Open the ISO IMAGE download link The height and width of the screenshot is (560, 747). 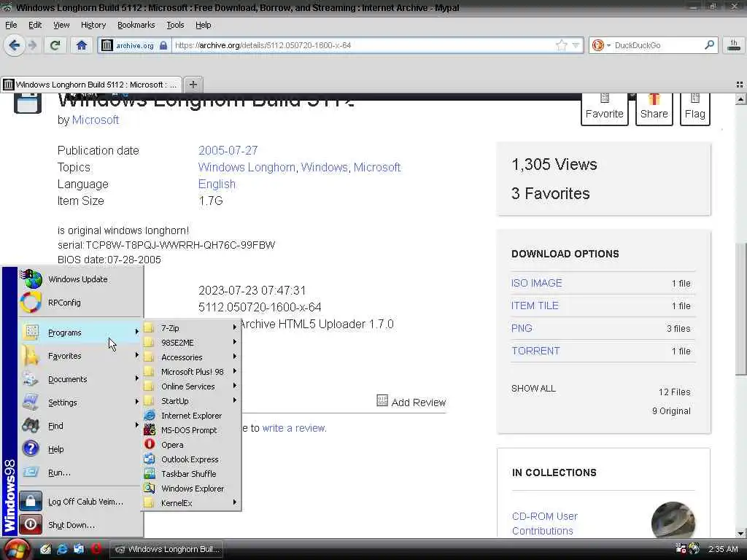tap(536, 283)
